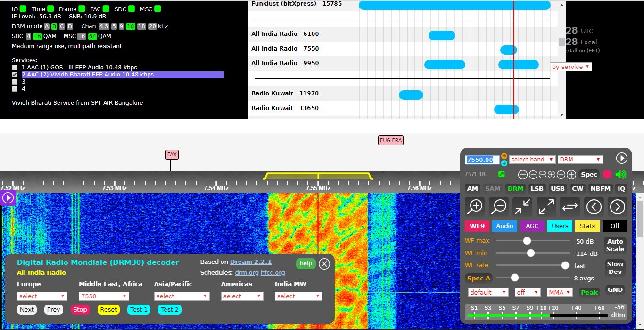Toggle the green Peak button

(589, 292)
